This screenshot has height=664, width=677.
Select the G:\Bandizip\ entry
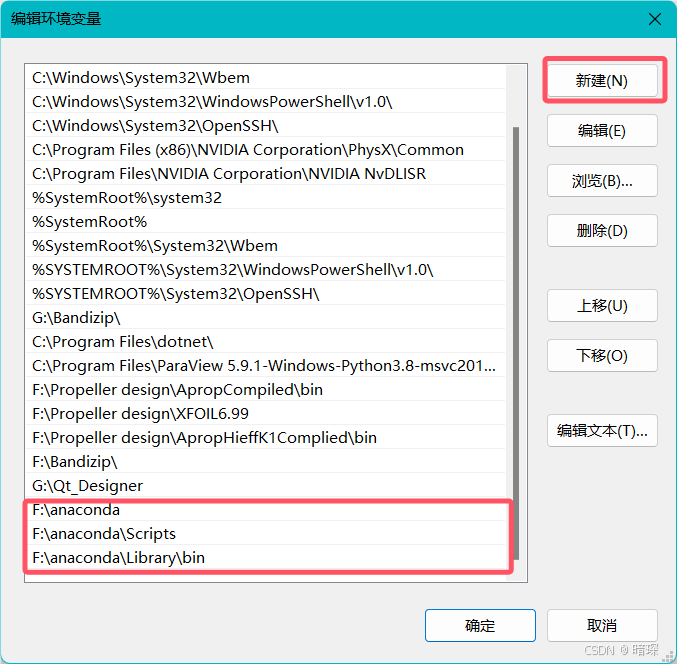click(266, 318)
